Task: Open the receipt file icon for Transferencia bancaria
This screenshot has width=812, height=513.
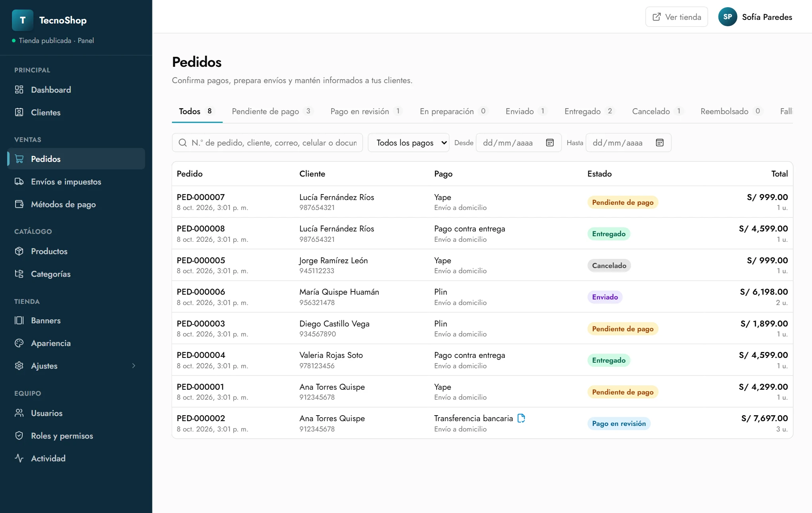Action: point(521,418)
